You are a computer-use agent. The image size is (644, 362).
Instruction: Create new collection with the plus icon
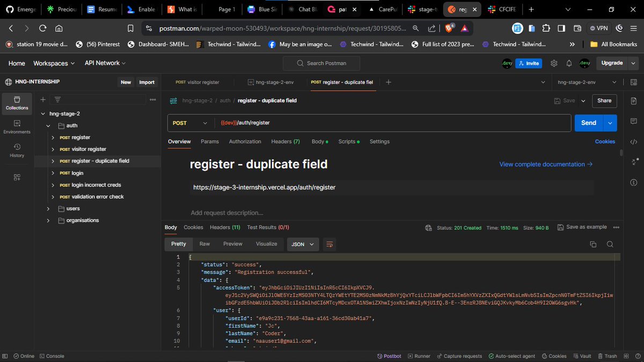(42, 99)
